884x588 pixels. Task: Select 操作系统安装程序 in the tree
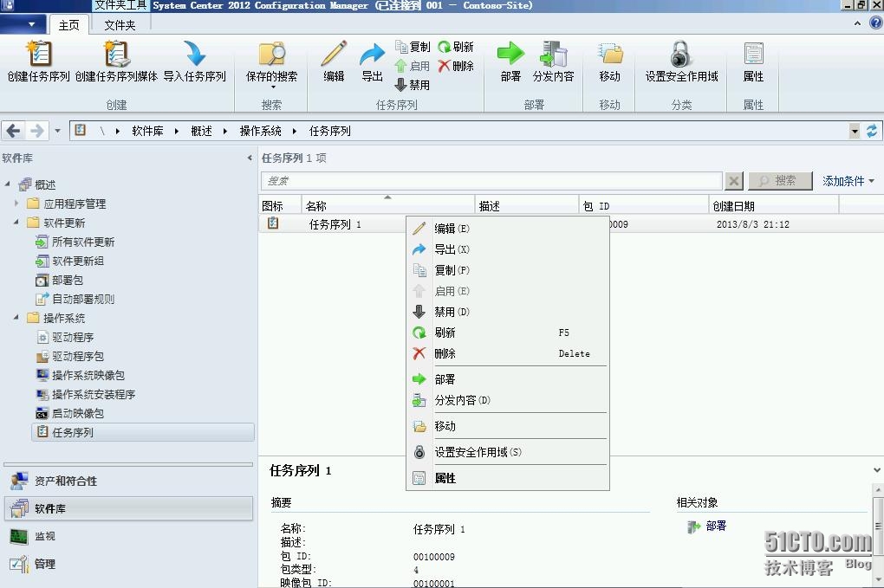(94, 394)
